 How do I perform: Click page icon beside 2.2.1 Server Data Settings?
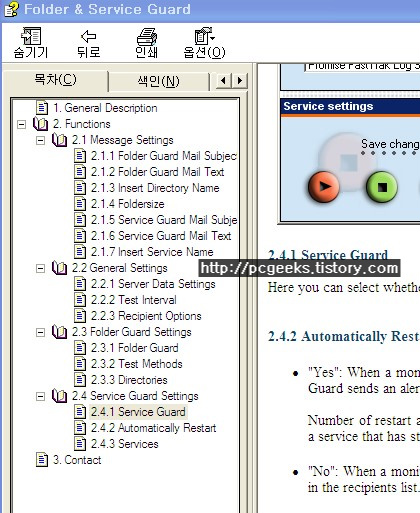coord(80,284)
